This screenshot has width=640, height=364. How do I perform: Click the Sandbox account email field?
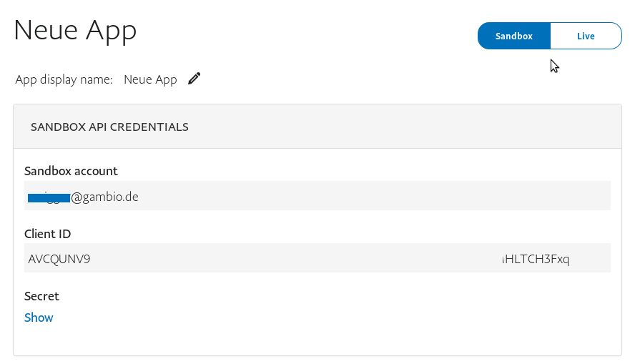tap(317, 196)
